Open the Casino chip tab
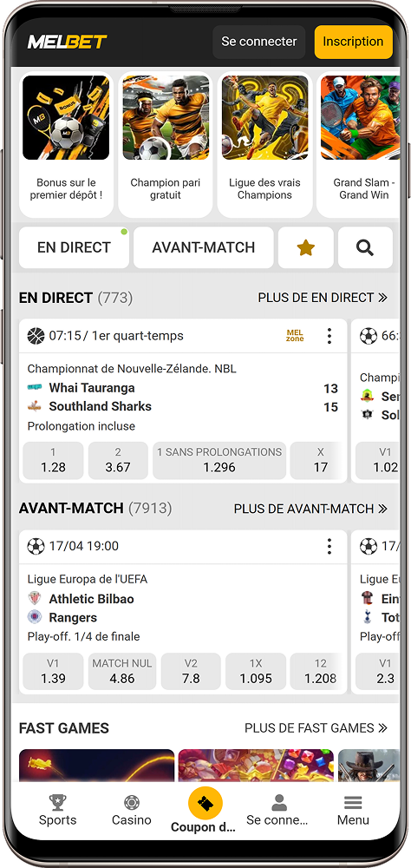Screen dimensions: 411x868 pos(132,811)
